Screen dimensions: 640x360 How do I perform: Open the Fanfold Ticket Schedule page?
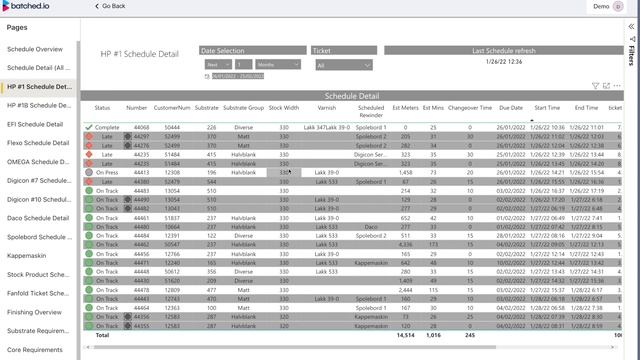coord(39,293)
